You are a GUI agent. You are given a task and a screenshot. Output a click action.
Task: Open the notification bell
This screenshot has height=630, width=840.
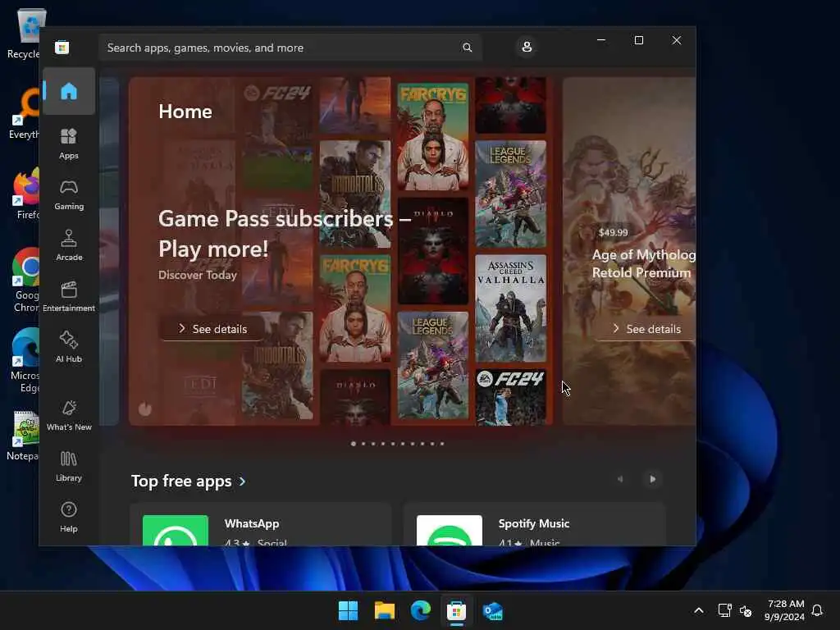click(x=817, y=610)
